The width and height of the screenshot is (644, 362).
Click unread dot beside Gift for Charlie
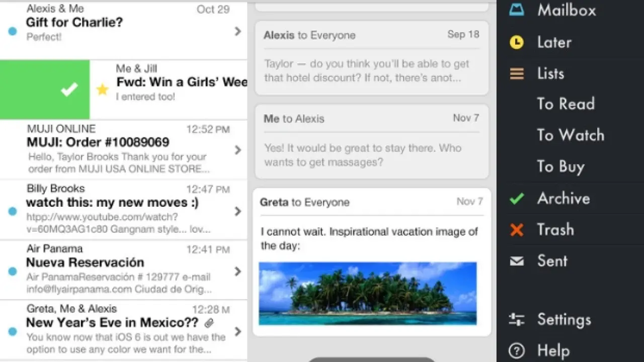pos(13,31)
